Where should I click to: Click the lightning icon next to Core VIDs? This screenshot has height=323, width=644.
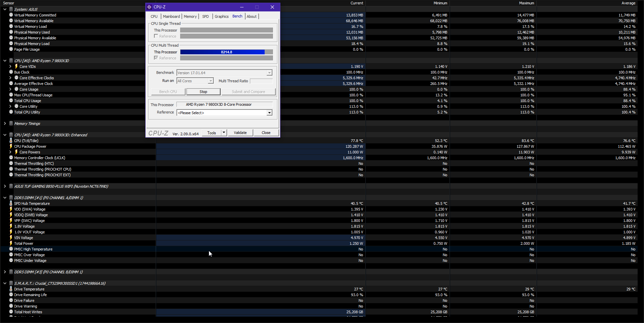[16, 66]
